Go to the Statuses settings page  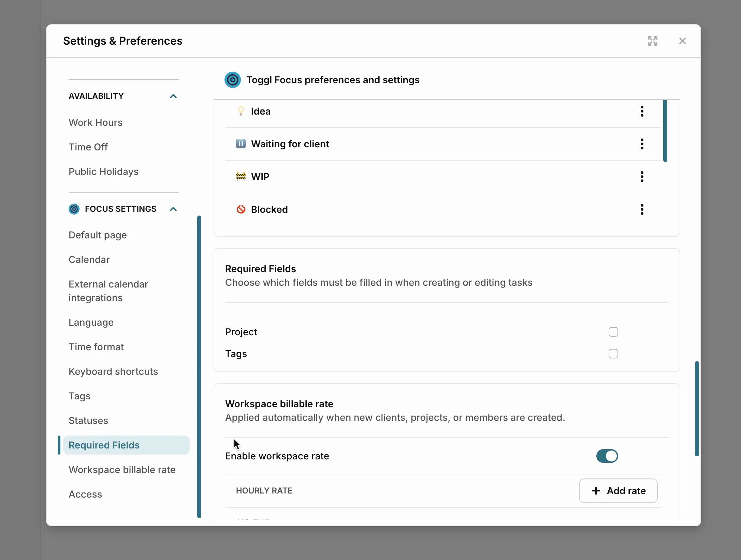[x=88, y=421]
